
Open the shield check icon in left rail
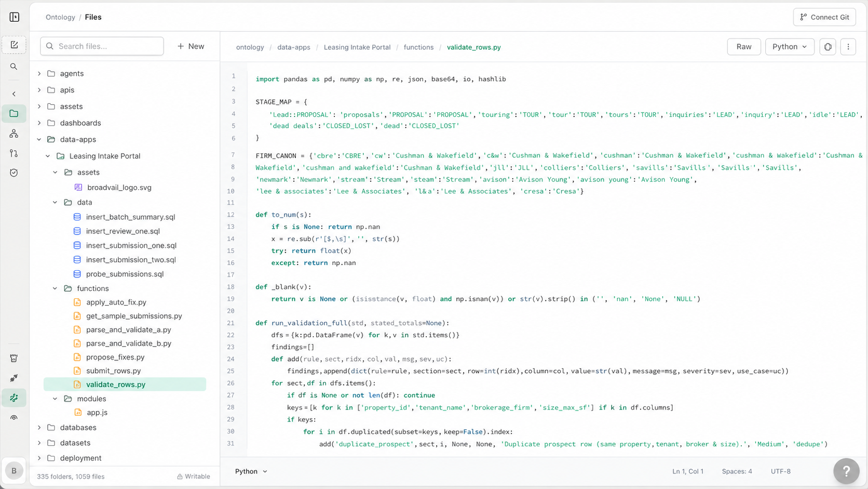click(14, 173)
